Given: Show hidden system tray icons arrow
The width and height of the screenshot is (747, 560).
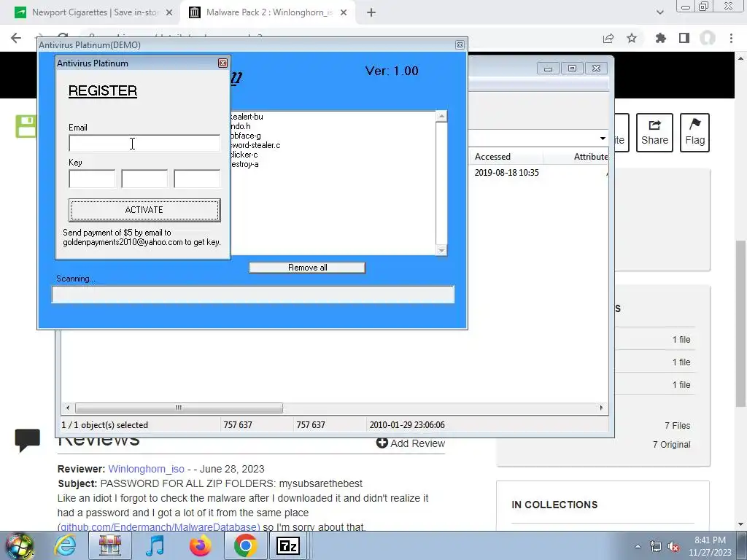Looking at the screenshot, I should (638, 546).
